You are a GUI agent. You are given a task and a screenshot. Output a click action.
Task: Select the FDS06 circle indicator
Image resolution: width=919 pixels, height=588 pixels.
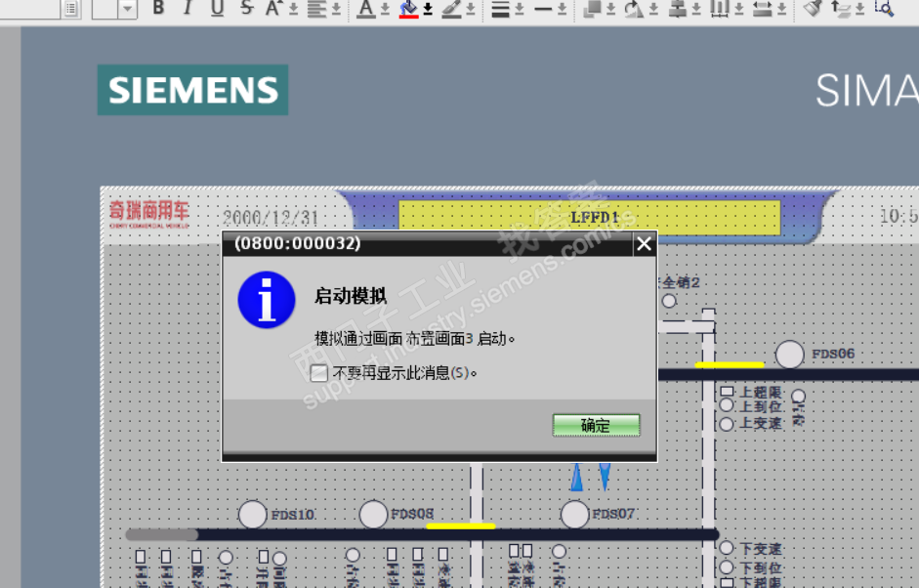click(789, 355)
